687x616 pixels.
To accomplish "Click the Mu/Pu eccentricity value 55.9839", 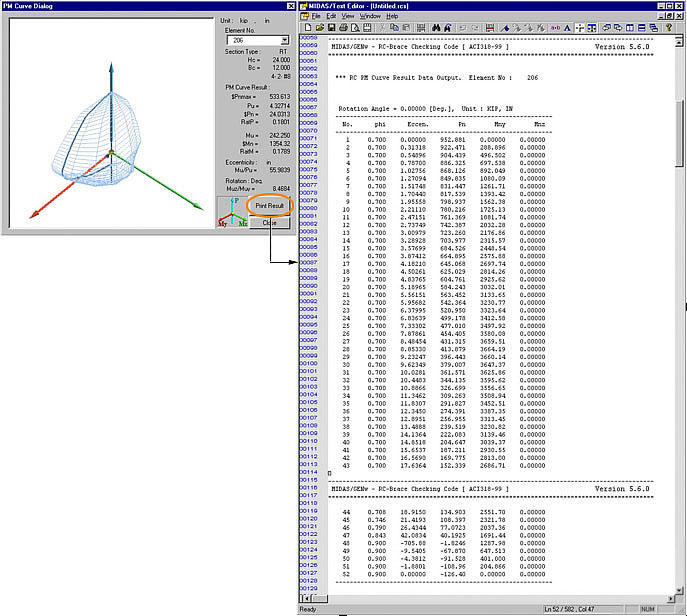I will tap(280, 170).
